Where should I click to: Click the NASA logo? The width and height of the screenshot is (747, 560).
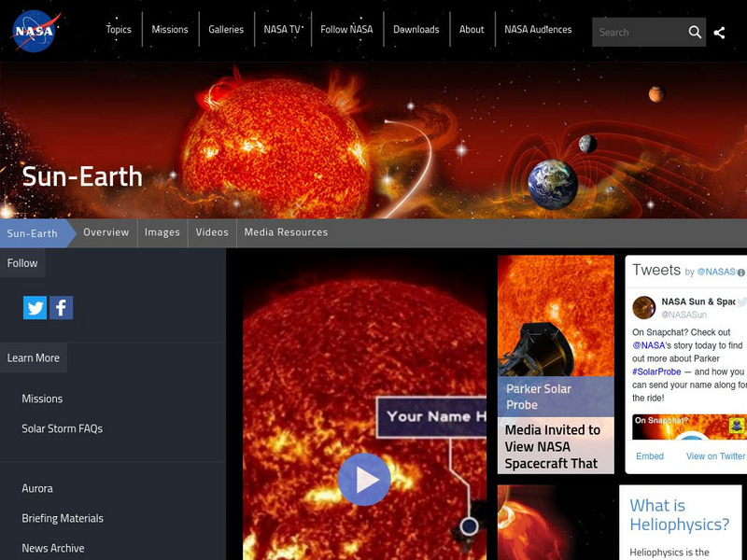pyautogui.click(x=35, y=32)
